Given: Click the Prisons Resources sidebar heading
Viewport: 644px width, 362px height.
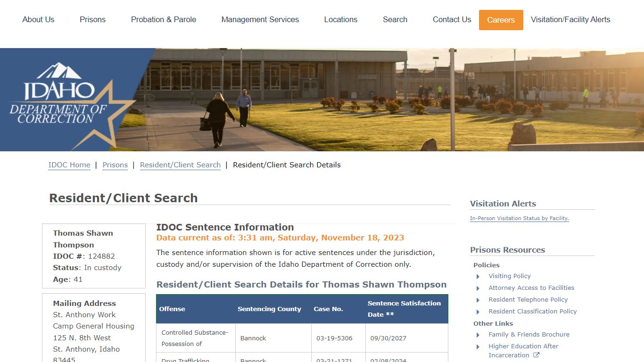Looking at the screenshot, I should click(x=507, y=250).
